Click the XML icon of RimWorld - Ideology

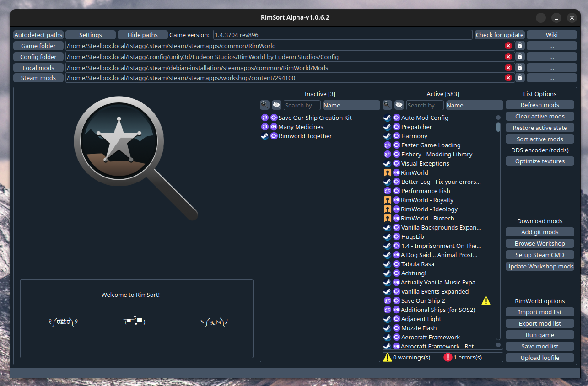(x=397, y=209)
